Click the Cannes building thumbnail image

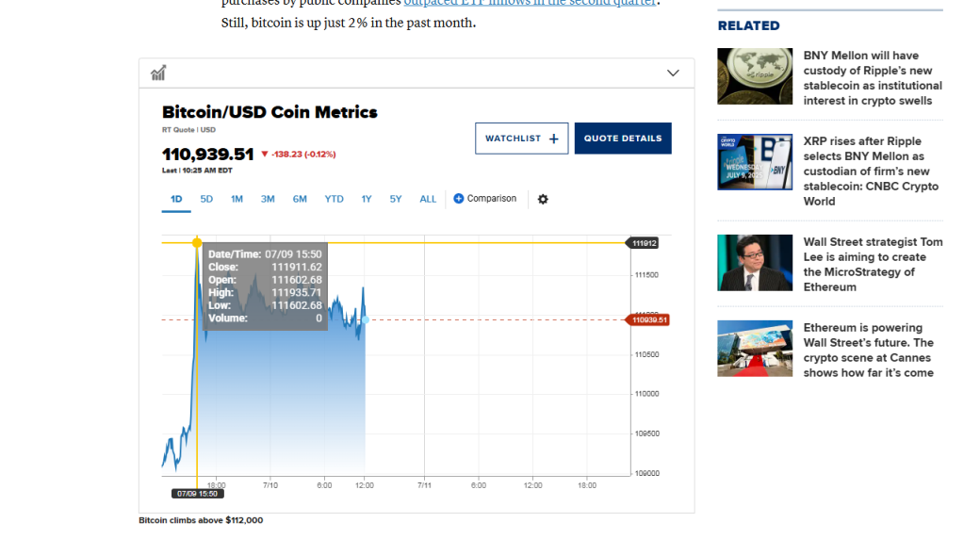pos(755,349)
